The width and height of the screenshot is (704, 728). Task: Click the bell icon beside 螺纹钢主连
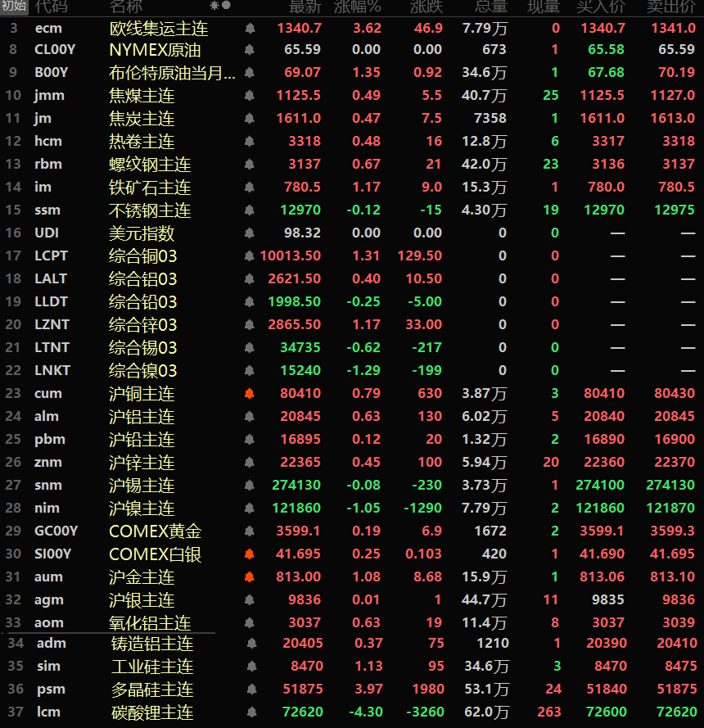tap(249, 165)
